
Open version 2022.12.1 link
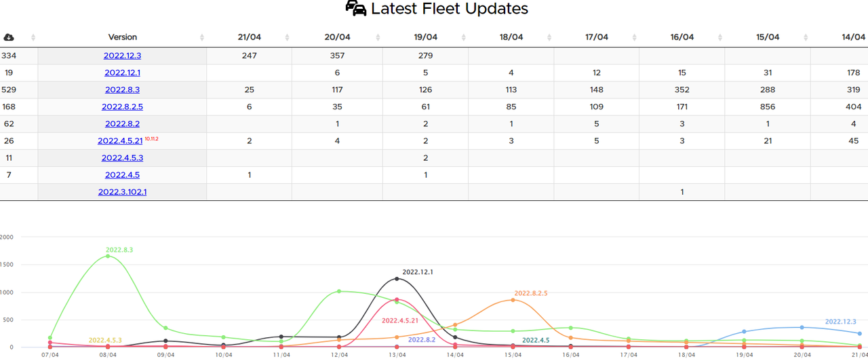[x=122, y=73]
